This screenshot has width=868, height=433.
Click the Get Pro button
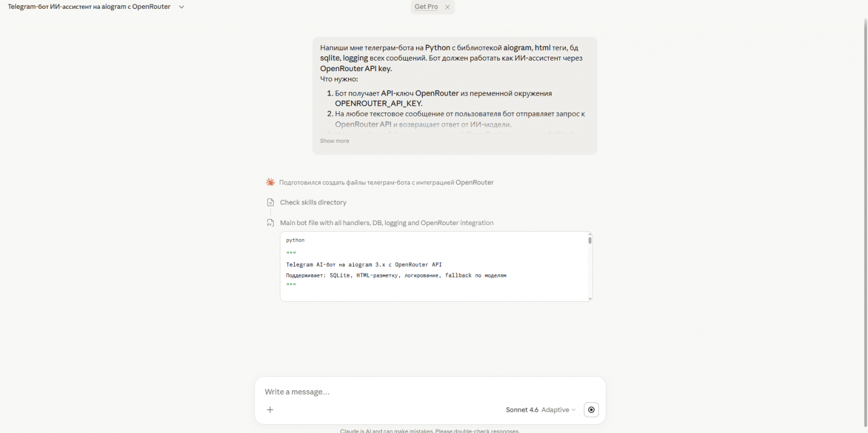[x=426, y=7]
